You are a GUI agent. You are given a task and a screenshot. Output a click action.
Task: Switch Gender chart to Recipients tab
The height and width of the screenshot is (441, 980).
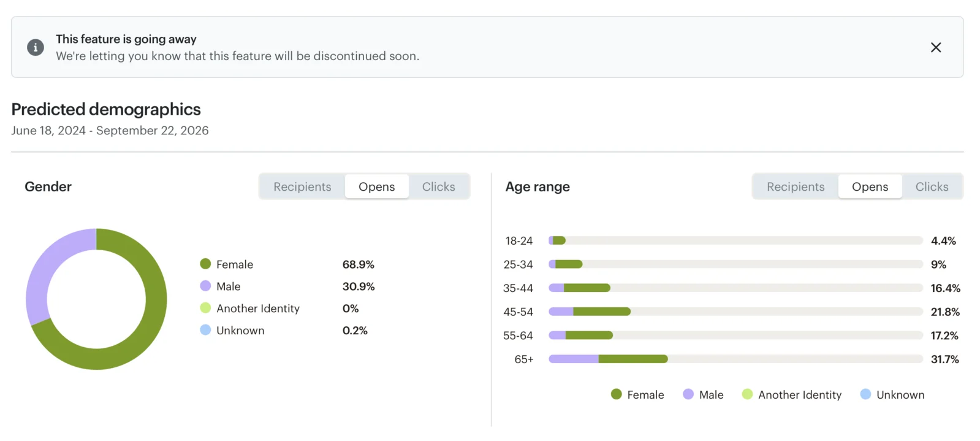(302, 186)
